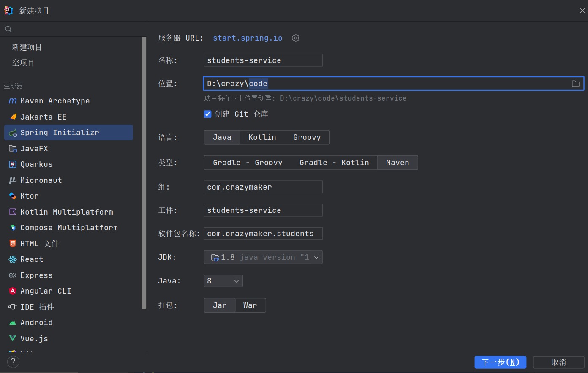
Task: Click the 取消 button
Action: tap(558, 362)
